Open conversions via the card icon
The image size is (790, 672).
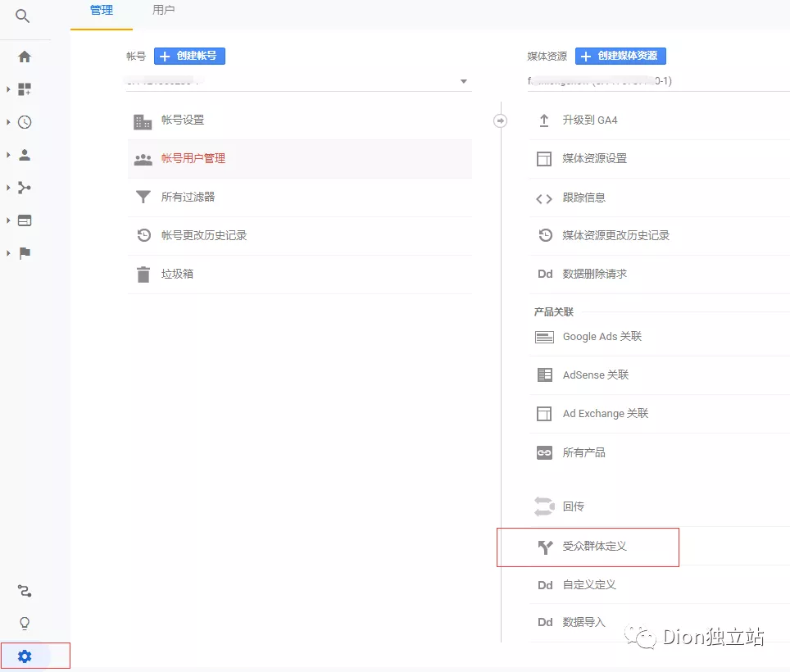click(x=25, y=220)
